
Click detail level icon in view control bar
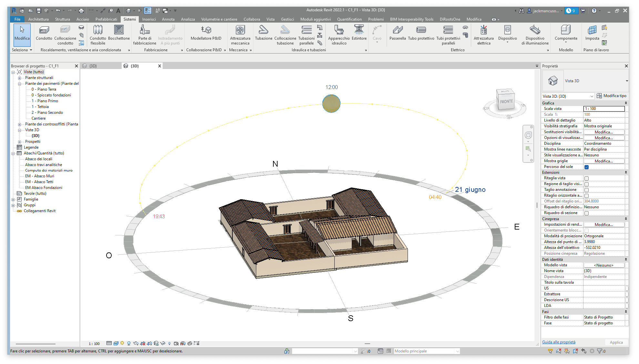click(x=109, y=343)
